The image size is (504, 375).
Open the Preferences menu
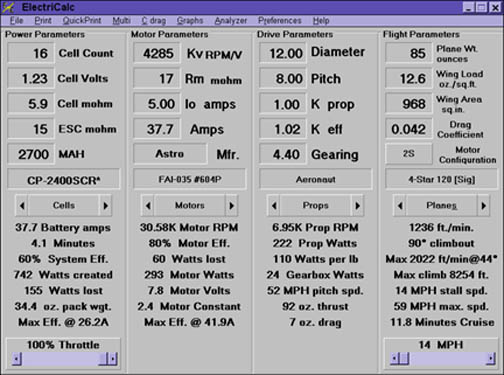coord(279,21)
